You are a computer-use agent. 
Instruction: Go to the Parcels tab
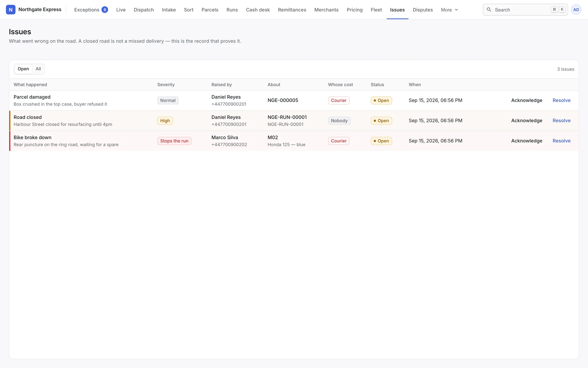[x=210, y=10]
